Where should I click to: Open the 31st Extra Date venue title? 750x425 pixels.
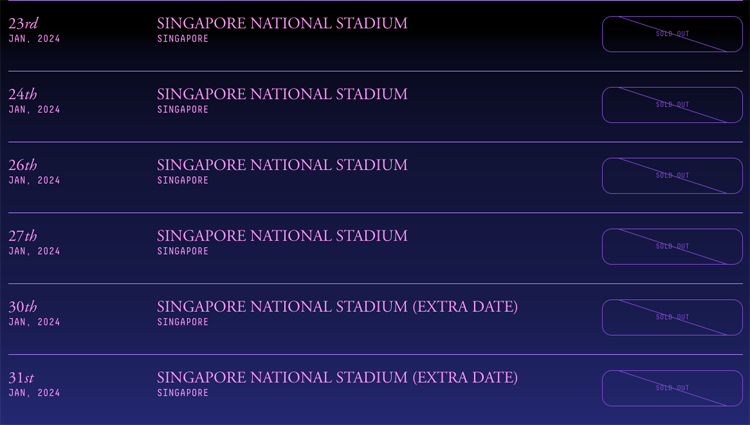(337, 378)
